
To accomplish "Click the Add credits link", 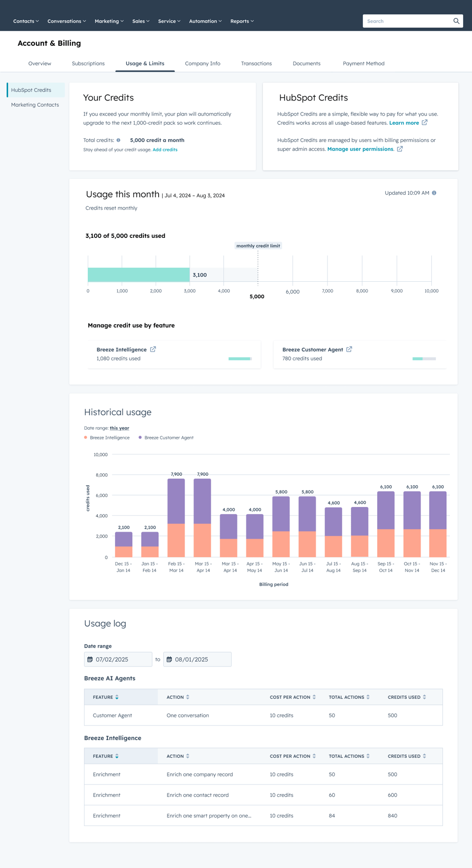I will click(x=165, y=150).
